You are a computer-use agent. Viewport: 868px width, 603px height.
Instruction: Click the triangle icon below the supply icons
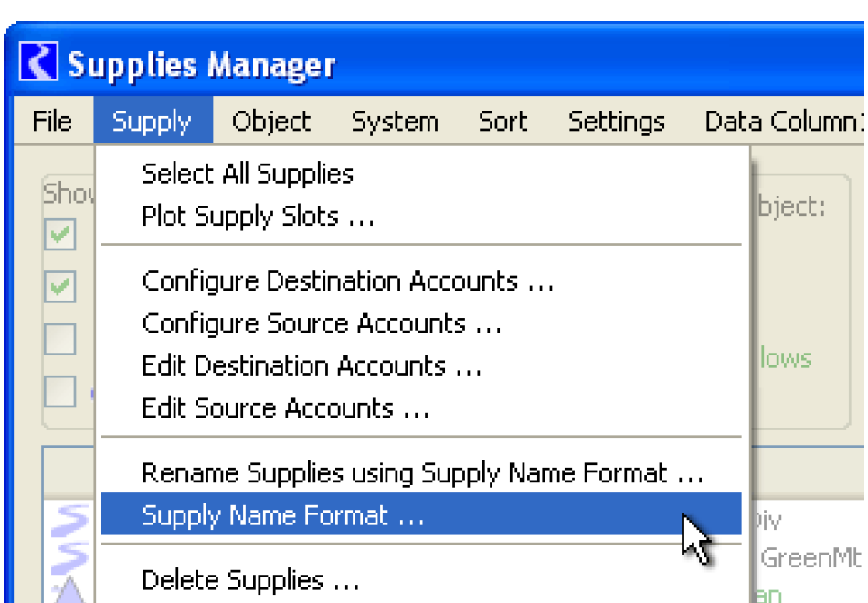pyautogui.click(x=72, y=589)
